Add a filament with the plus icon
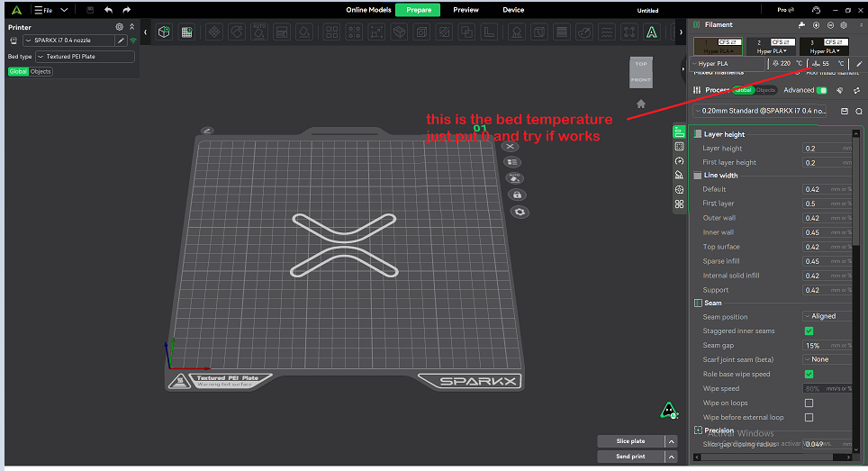 (x=816, y=25)
